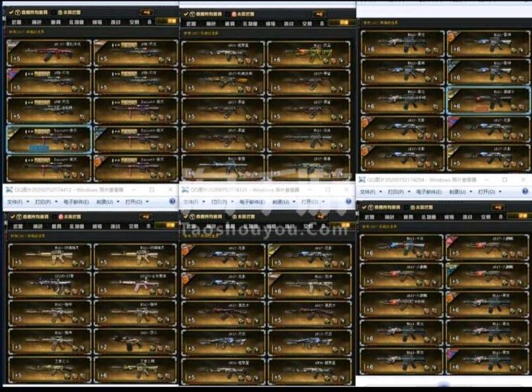This screenshot has height=392, width=532.
Task: Toggle 查看所有道具 checkbox in top-middle game panel
Action: click(186, 14)
